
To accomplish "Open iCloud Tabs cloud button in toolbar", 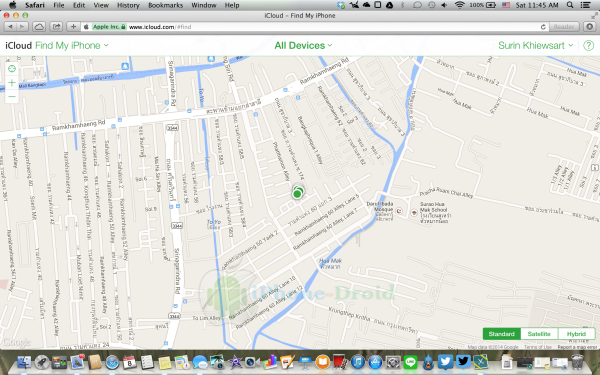I will click(39, 27).
